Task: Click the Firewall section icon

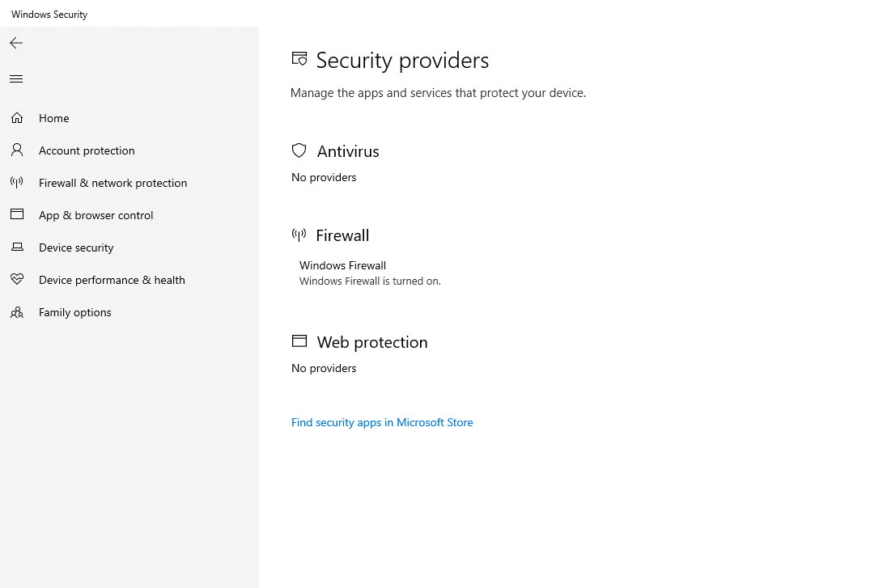Action: [299, 235]
